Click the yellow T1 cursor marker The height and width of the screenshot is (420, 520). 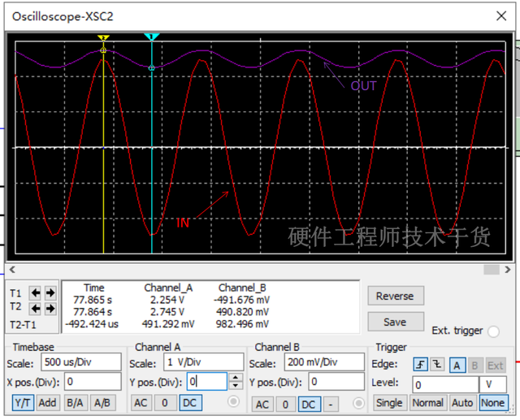pyautogui.click(x=103, y=38)
